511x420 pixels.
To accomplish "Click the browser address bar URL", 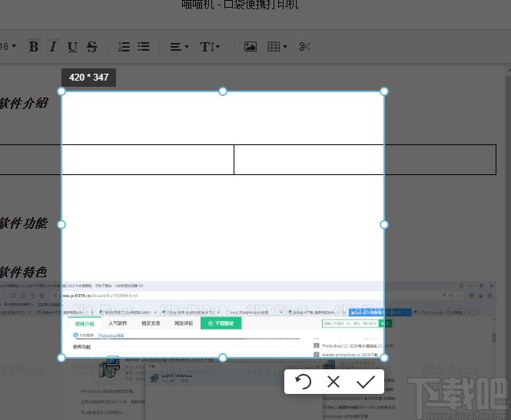I will (99, 296).
